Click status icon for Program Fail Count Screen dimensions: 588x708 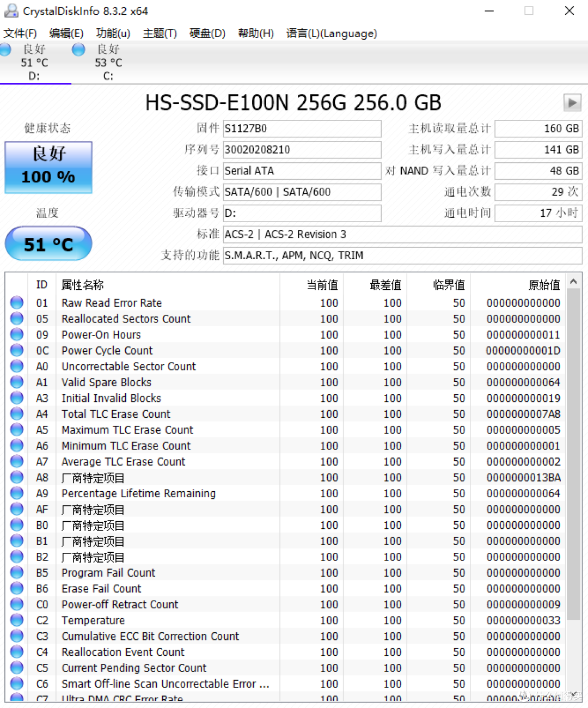pos(17,572)
